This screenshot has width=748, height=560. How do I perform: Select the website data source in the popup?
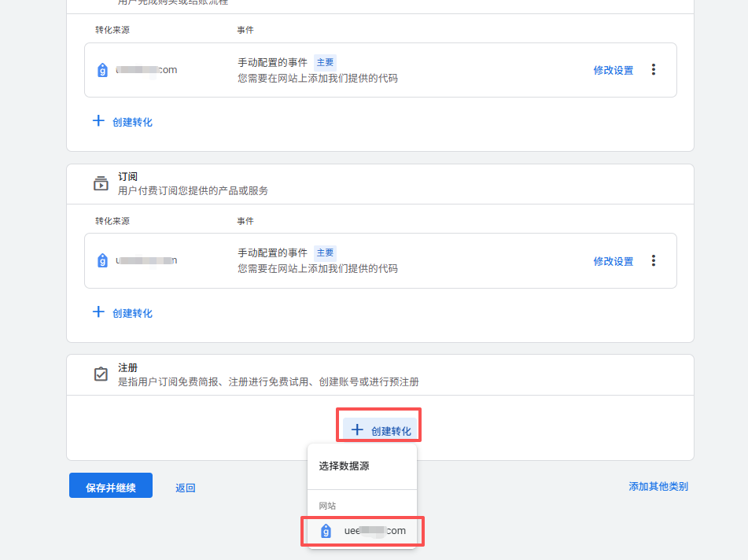[364, 531]
